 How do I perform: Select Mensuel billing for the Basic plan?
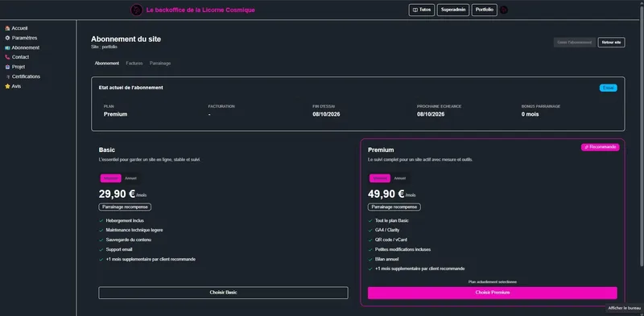[x=110, y=179]
